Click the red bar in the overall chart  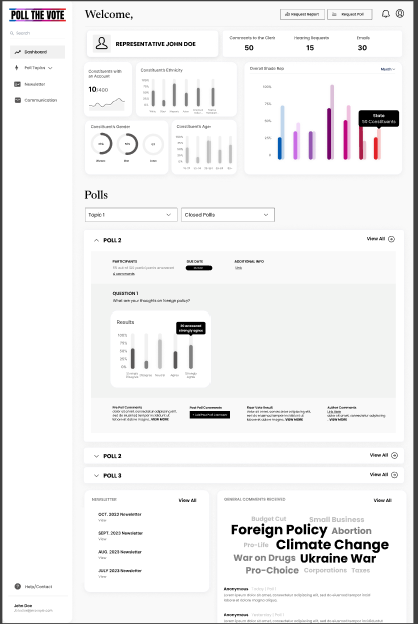pyautogui.click(x=376, y=148)
